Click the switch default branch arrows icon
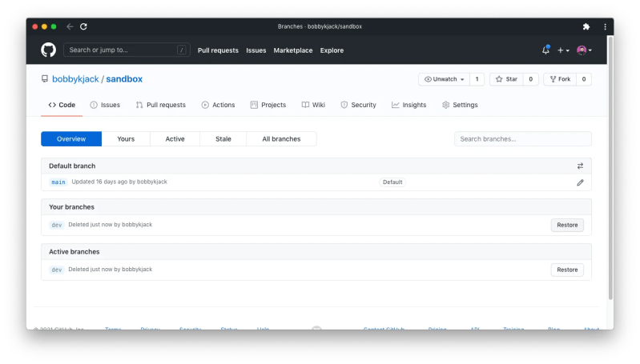 point(580,166)
